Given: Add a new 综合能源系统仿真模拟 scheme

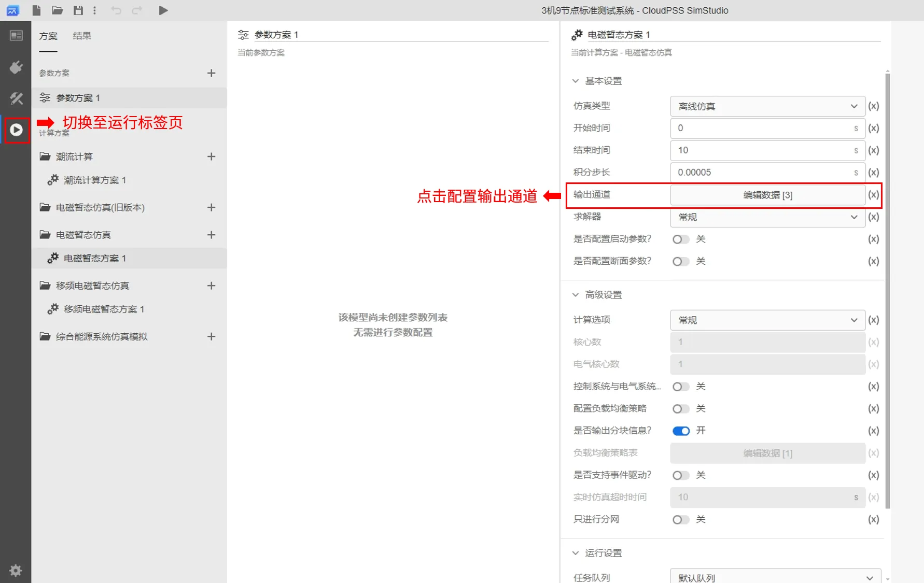Looking at the screenshot, I should 211,336.
